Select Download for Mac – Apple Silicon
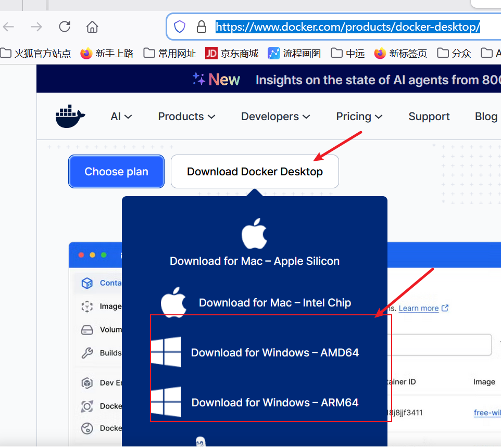This screenshot has height=448, width=501. tap(255, 261)
